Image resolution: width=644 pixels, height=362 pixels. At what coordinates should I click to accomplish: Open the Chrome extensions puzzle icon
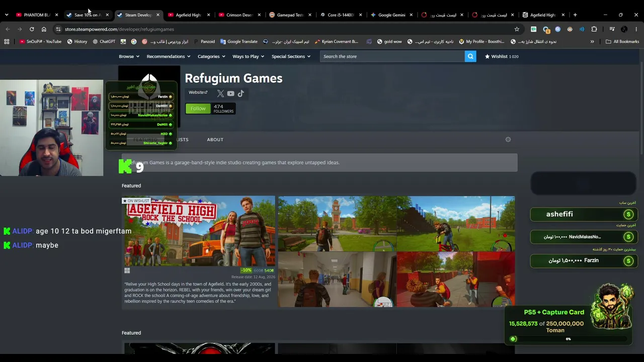pos(594,29)
